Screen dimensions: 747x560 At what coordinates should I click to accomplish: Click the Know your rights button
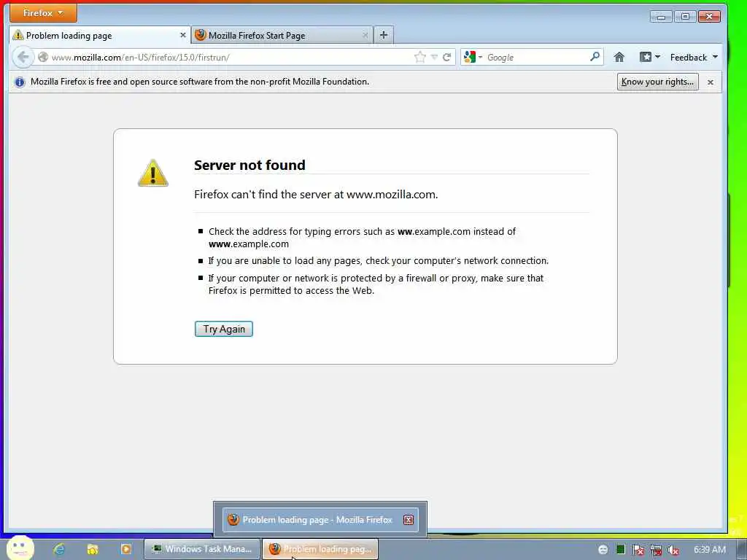(x=657, y=82)
